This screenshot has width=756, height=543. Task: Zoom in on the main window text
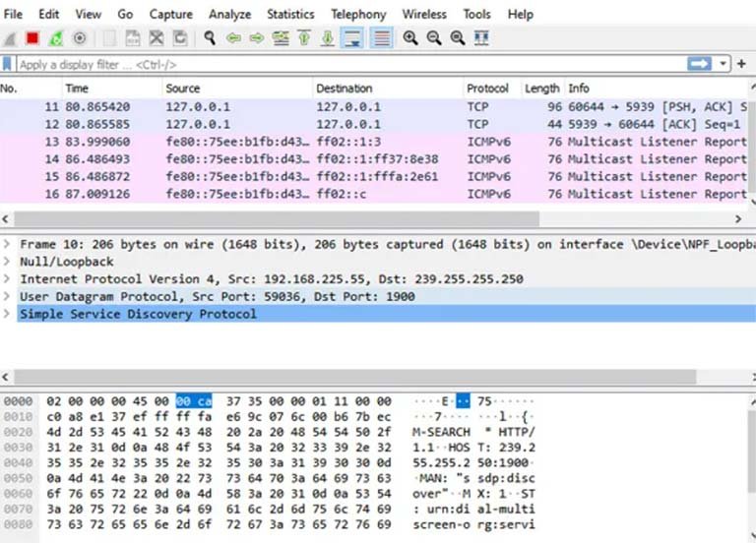pos(410,38)
